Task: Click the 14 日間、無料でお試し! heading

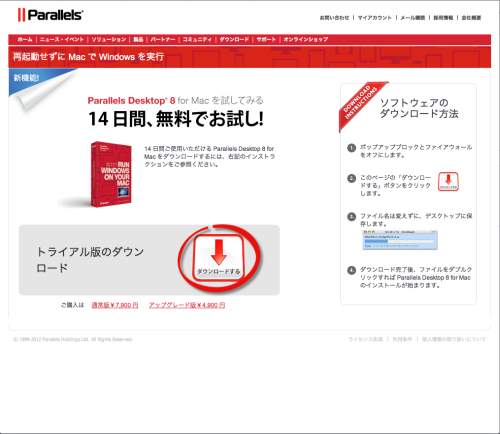Action: [176, 119]
